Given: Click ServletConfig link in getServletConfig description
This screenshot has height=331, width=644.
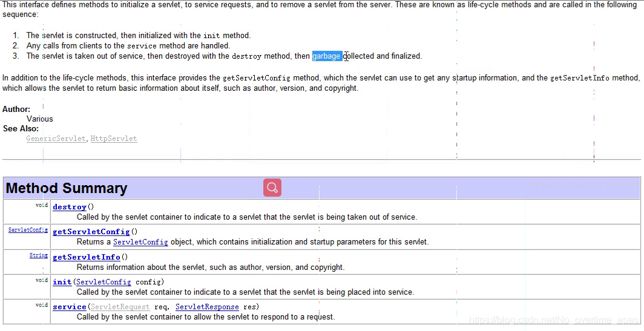Looking at the screenshot, I should coord(140,242).
